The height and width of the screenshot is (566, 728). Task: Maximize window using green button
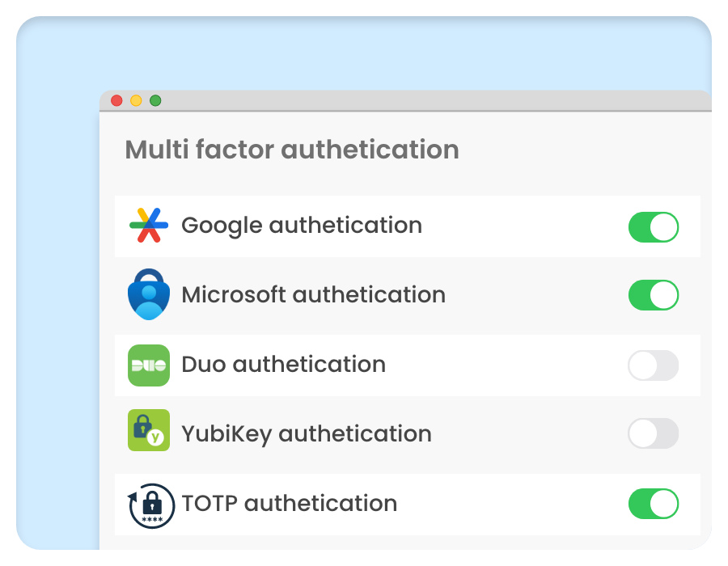[x=155, y=101]
